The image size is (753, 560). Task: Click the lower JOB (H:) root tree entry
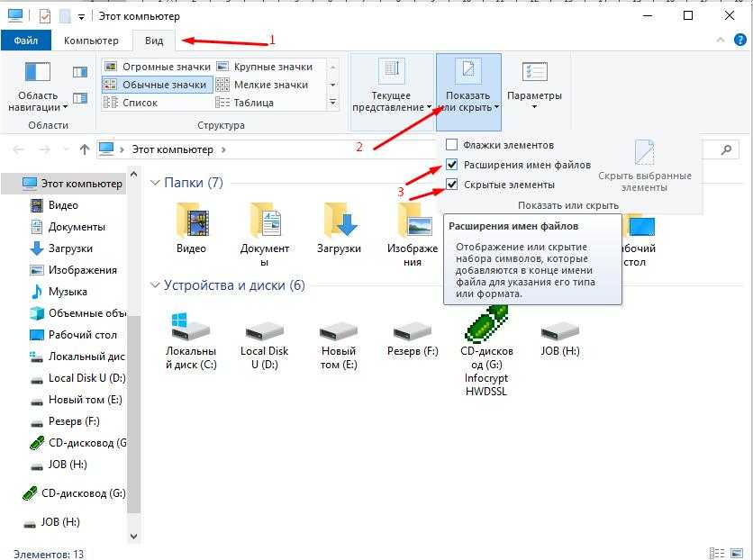(x=51, y=522)
